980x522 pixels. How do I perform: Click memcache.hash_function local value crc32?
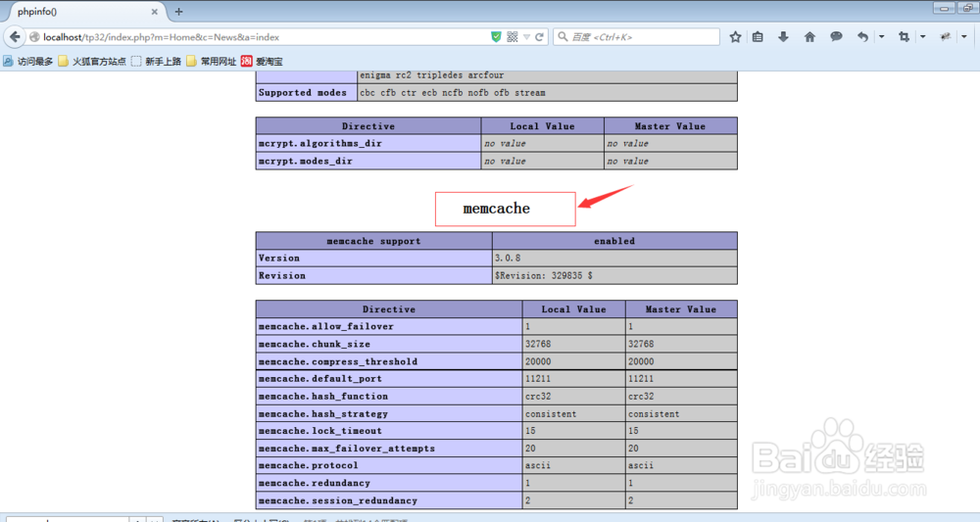pos(537,396)
